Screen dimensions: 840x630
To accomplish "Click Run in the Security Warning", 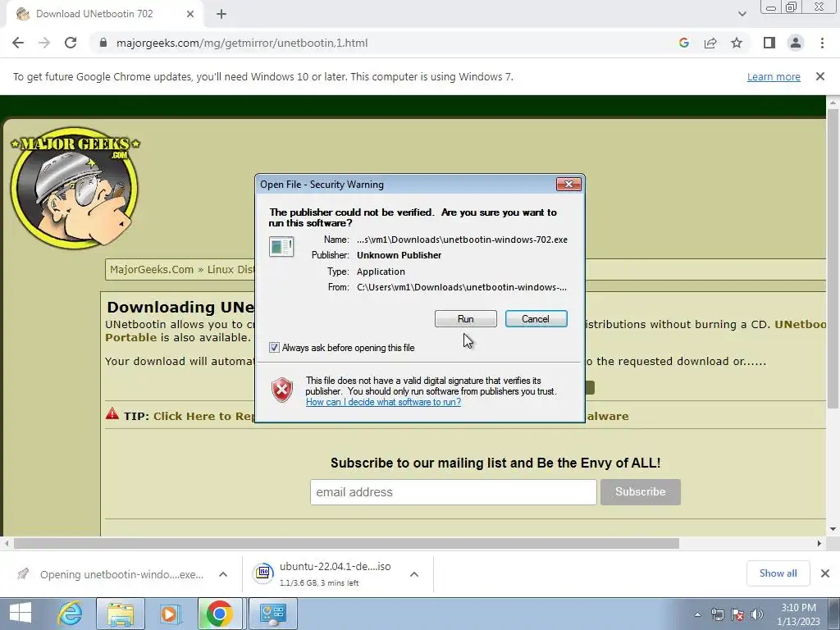I will pos(466,319).
